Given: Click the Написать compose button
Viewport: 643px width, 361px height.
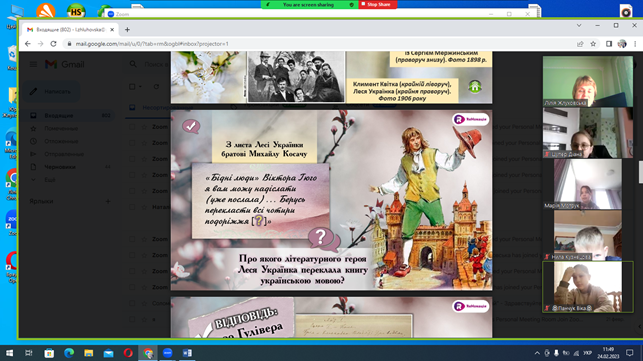Looking at the screenshot, I should click(x=51, y=91).
